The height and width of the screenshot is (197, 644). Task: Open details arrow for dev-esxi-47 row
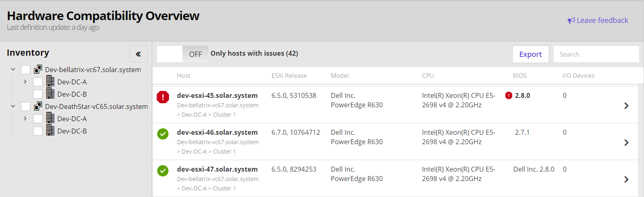(x=626, y=179)
